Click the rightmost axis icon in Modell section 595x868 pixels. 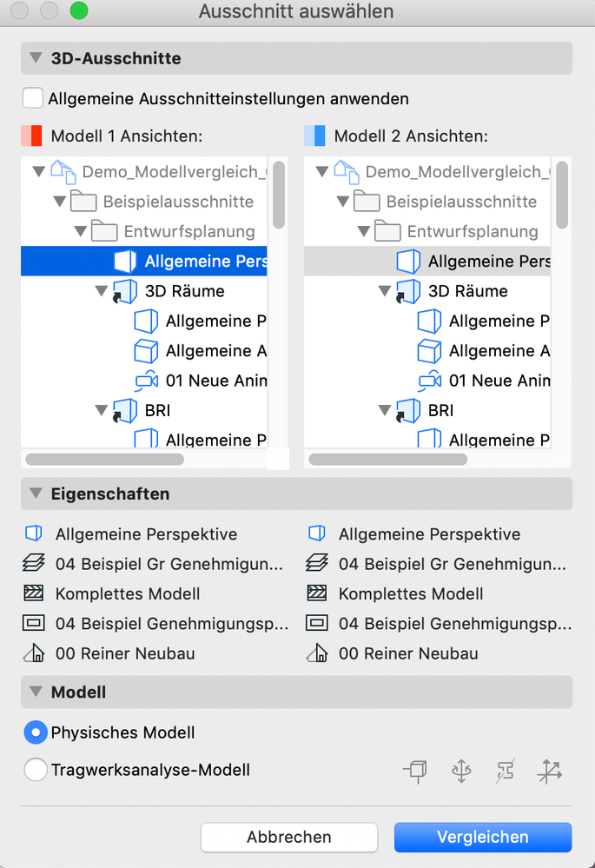pos(551,770)
